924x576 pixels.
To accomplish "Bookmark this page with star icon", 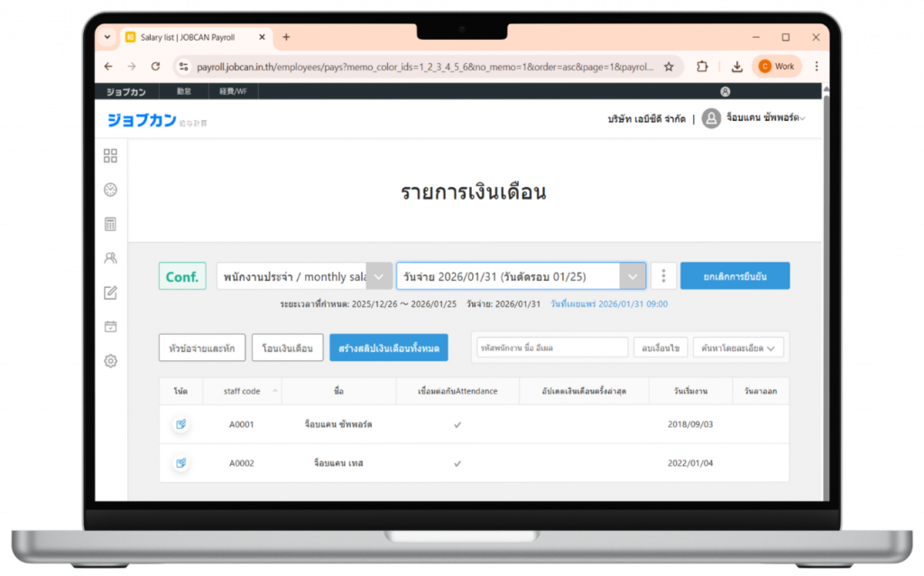I will pos(669,66).
